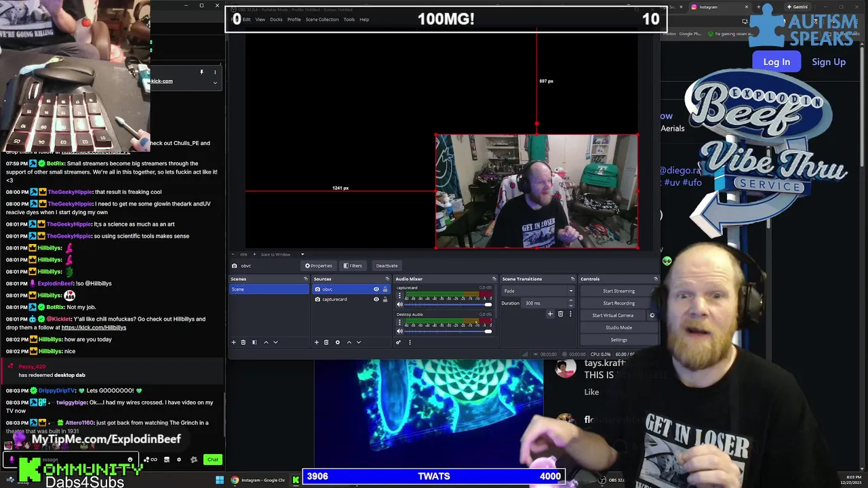Open the OBS Tools menu
This screenshot has width=868, height=488.
[x=349, y=20]
